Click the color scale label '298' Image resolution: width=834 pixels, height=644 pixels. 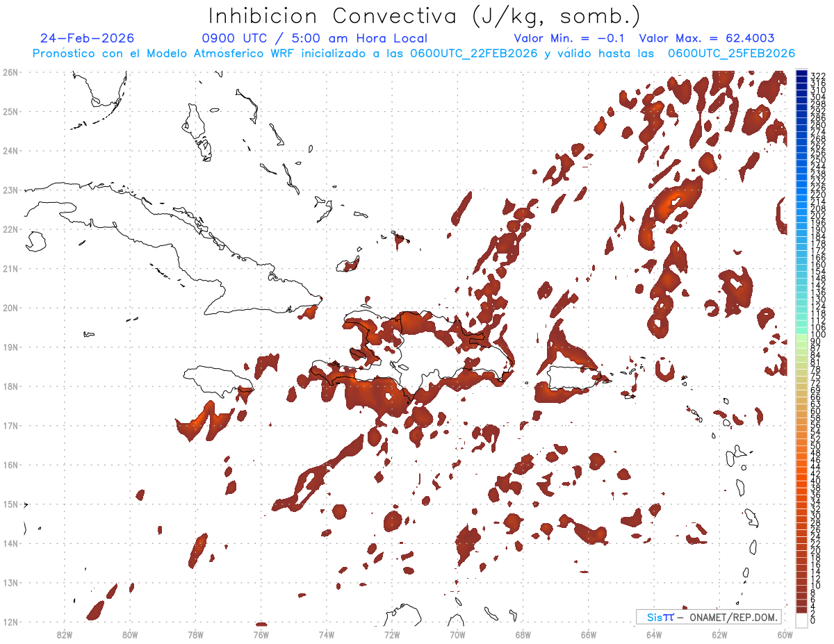pyautogui.click(x=818, y=104)
